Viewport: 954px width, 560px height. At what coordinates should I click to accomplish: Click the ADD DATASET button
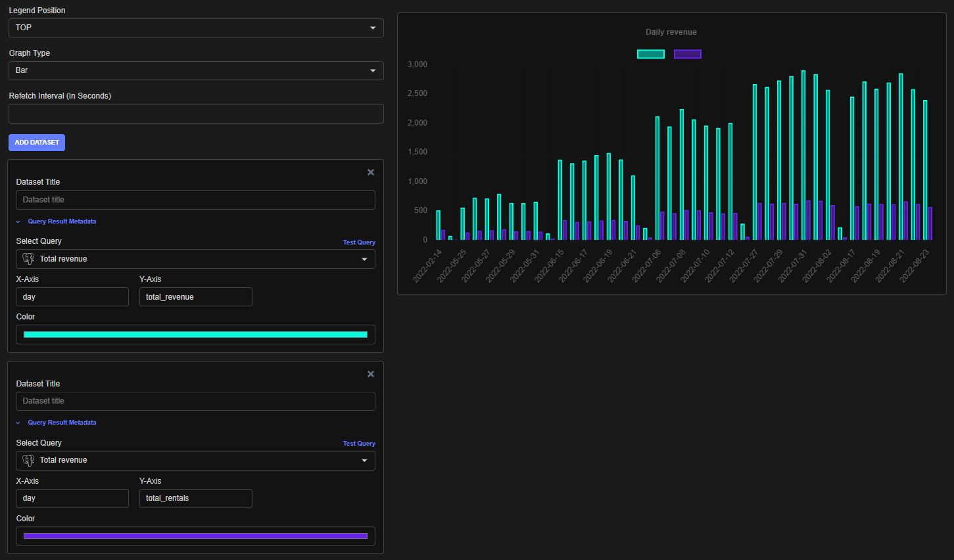(37, 143)
